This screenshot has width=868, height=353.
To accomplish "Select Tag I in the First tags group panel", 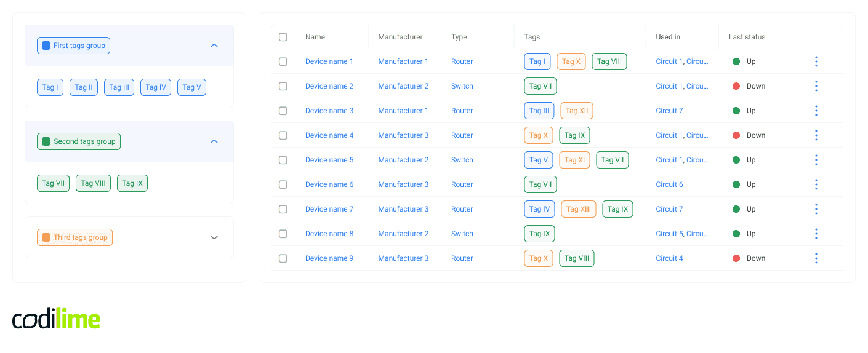I will click(x=50, y=87).
